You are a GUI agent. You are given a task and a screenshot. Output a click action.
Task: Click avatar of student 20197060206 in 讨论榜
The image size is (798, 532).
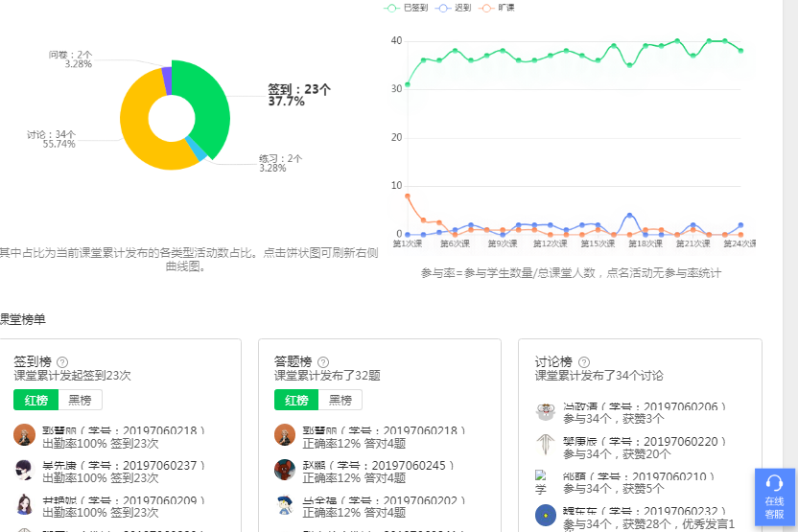click(x=546, y=410)
